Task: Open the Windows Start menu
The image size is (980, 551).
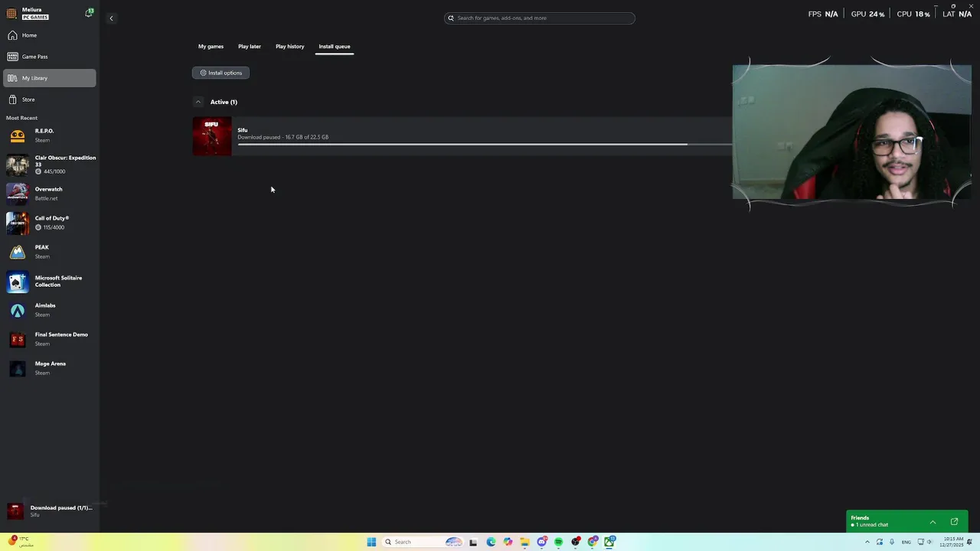Action: click(371, 542)
